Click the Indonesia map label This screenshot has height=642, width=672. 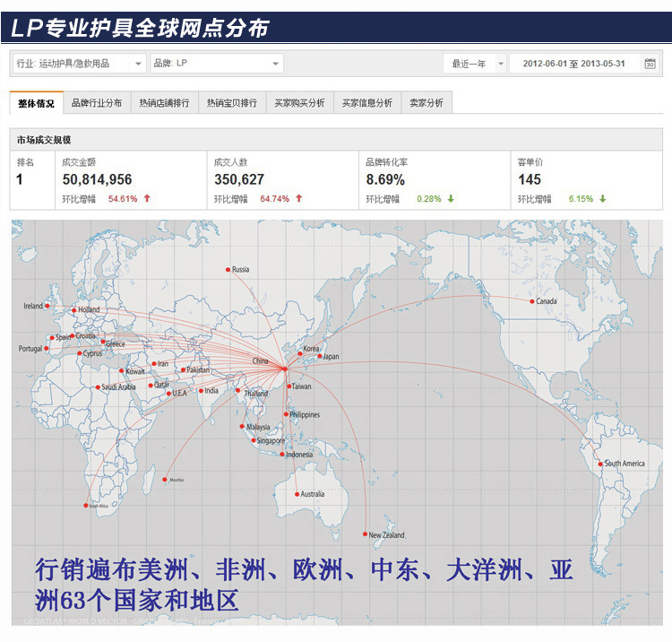tap(299, 455)
